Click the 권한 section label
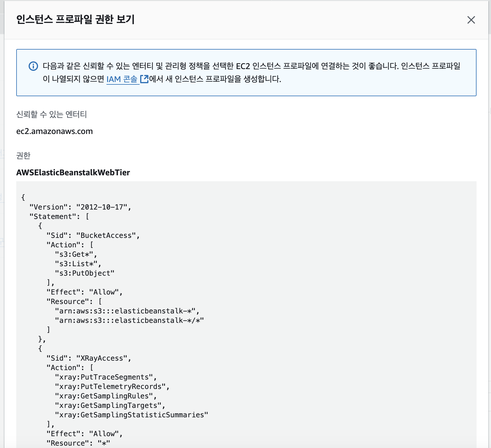Viewport: 491px width, 448px height. point(23,156)
